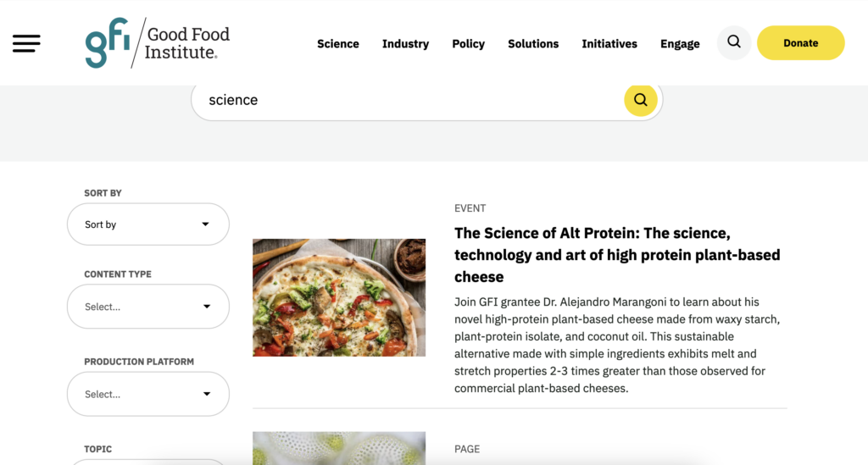Click the EVENT label above the first result
Viewport: 868px width, 465px height.
tap(470, 208)
